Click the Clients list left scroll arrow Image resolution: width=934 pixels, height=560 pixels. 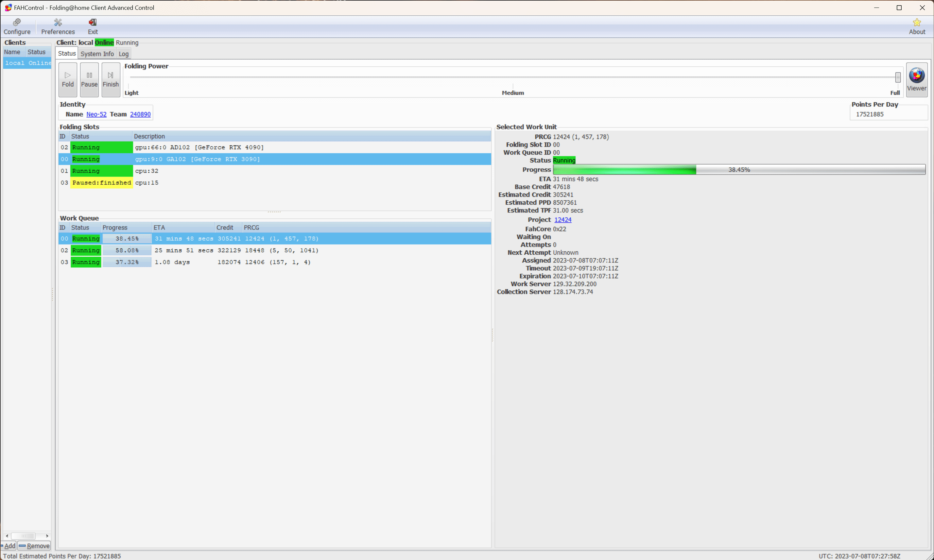click(7, 536)
